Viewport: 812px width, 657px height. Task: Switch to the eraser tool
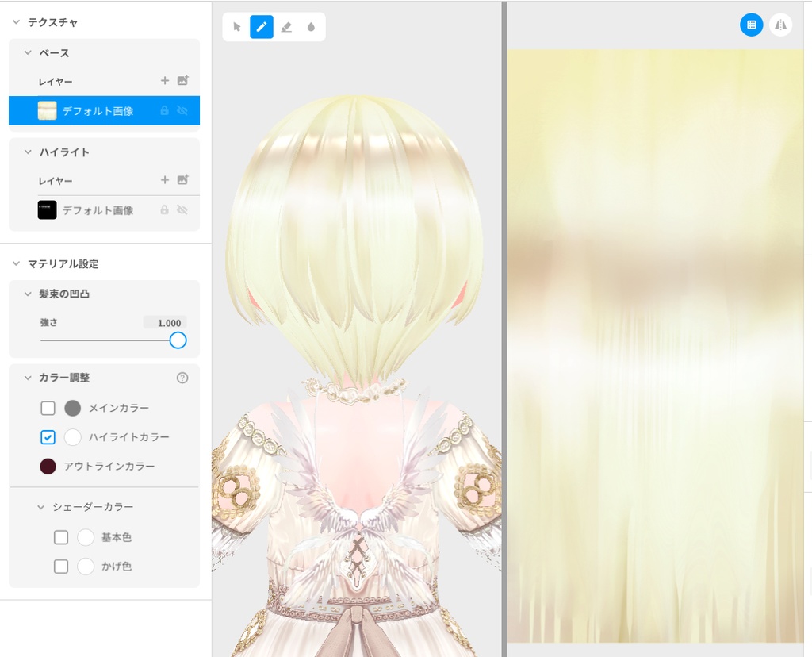pos(286,26)
